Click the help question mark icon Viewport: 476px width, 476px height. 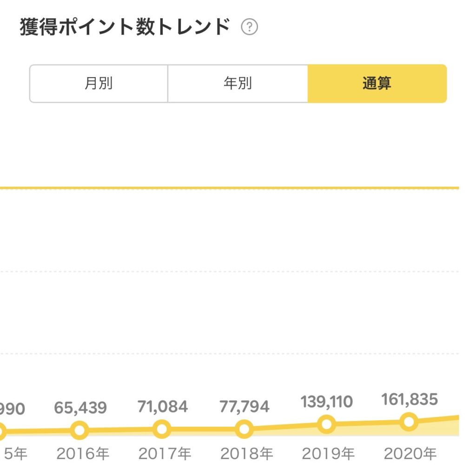click(x=250, y=27)
